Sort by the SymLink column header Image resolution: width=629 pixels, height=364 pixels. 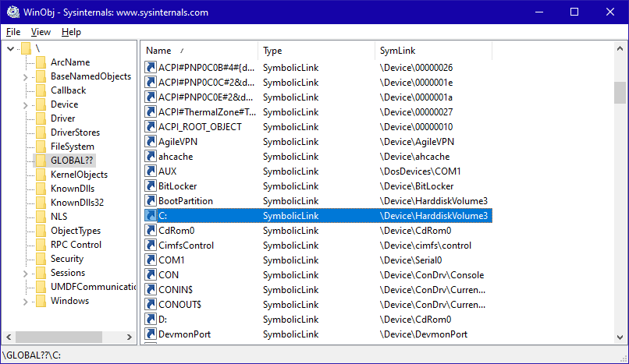pyautogui.click(x=432, y=51)
